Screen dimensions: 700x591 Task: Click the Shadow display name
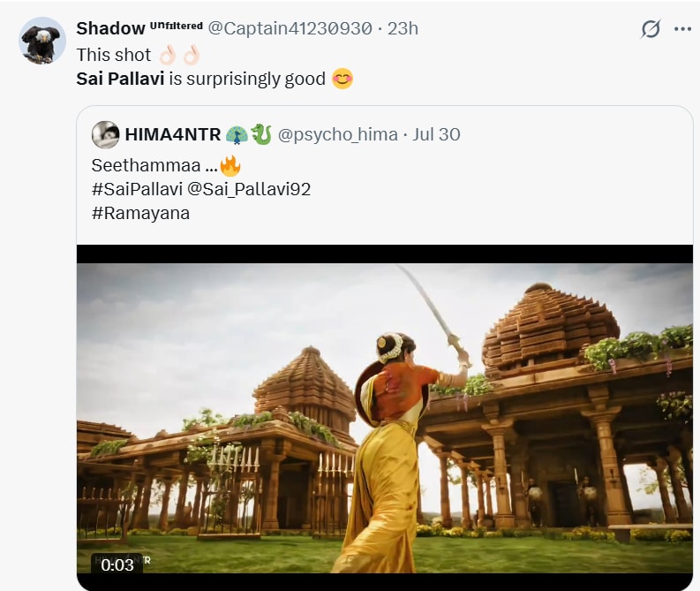pos(110,28)
